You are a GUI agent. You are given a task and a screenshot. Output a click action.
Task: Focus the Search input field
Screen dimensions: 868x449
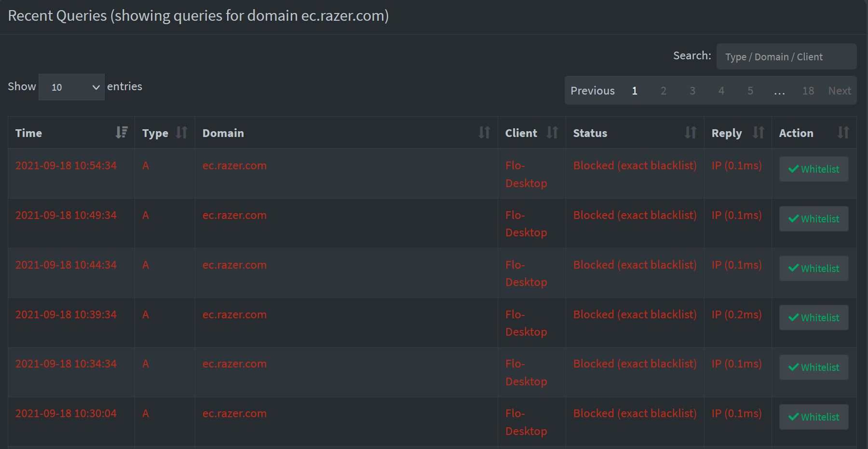(787, 56)
